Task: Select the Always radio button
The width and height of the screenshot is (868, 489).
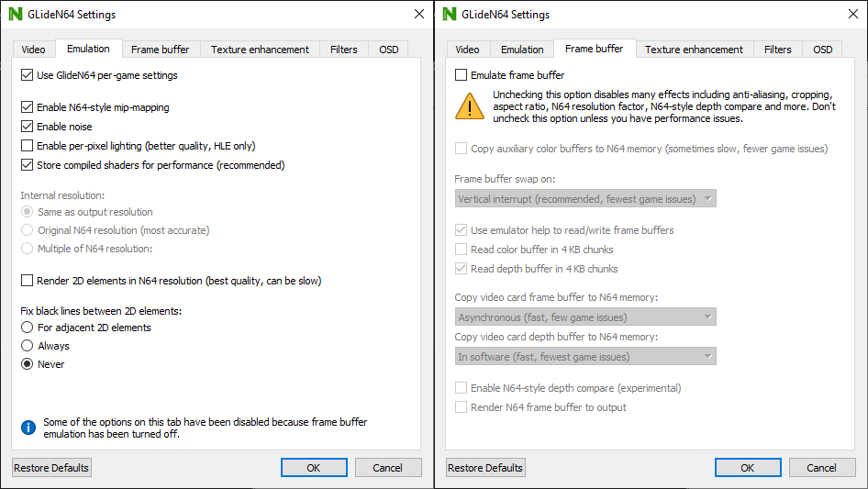Action: click(28, 346)
